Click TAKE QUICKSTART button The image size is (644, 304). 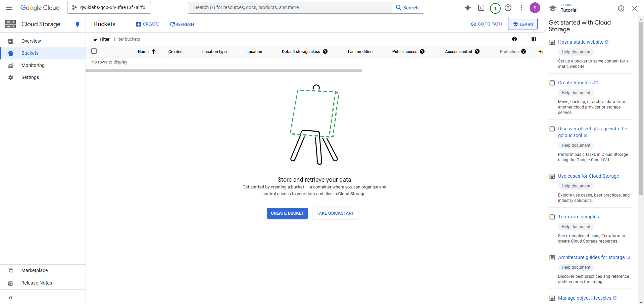point(335,213)
